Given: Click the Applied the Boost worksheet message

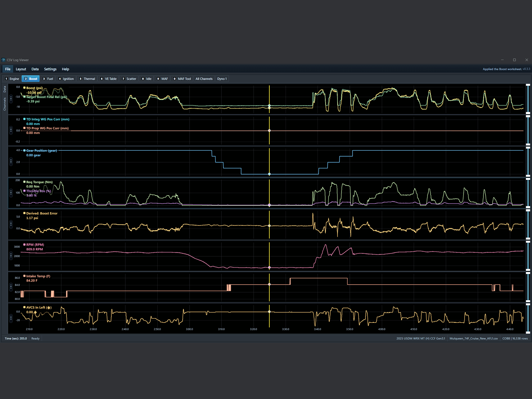Looking at the screenshot, I should [502, 69].
